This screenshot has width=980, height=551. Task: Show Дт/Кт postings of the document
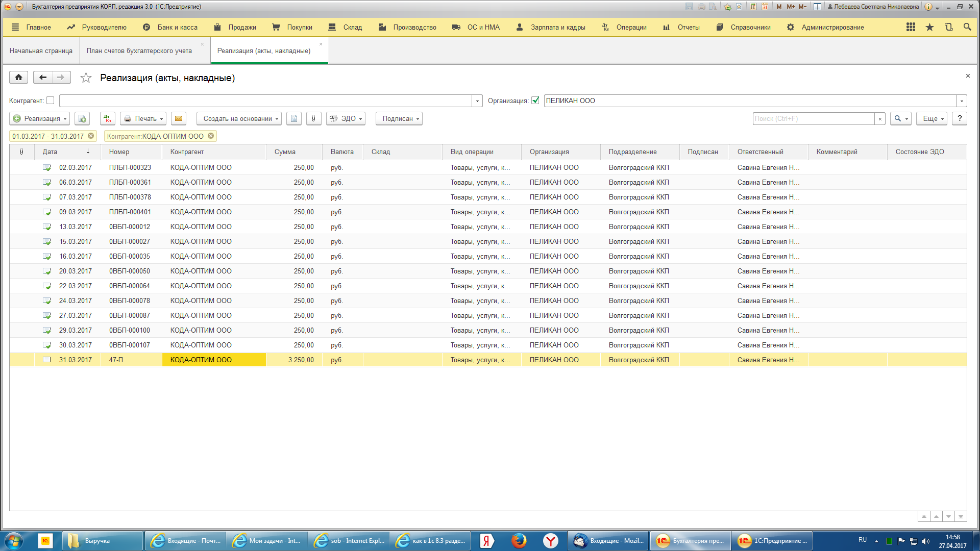click(x=108, y=119)
